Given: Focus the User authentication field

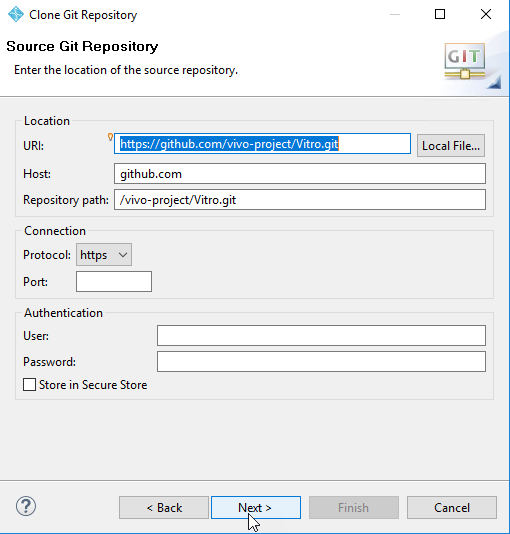Looking at the screenshot, I should [x=321, y=335].
